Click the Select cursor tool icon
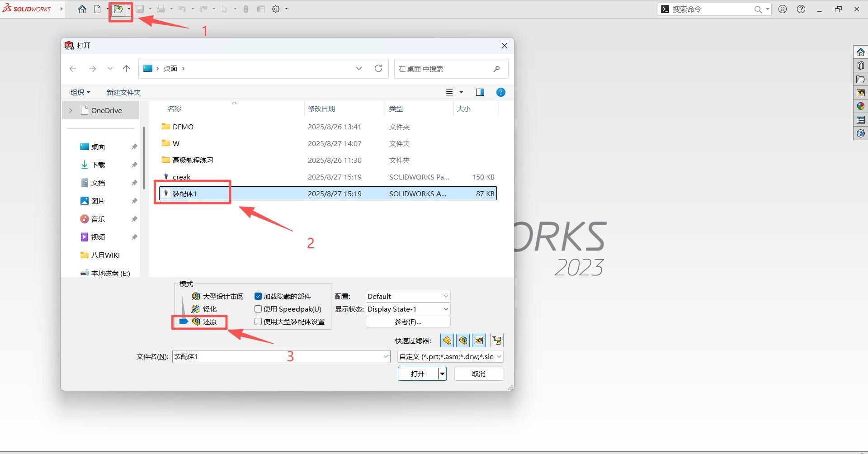The image size is (868, 454). tap(225, 9)
